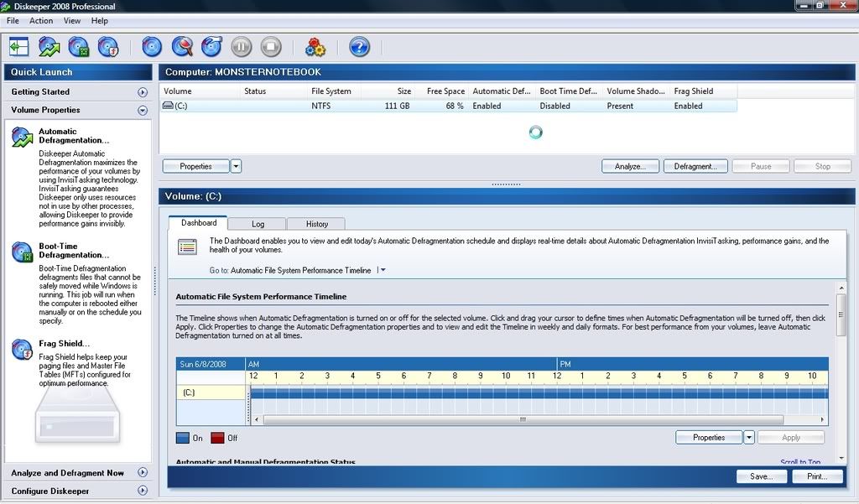This screenshot has height=504, width=859.
Task: Click the (C:) timeline bar at 6 AM
Action: [x=403, y=392]
